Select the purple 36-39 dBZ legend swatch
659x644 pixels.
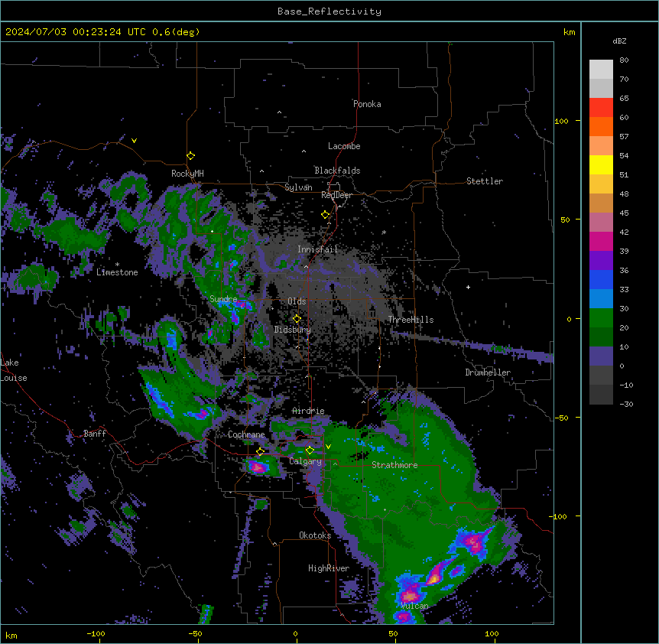pos(601,260)
